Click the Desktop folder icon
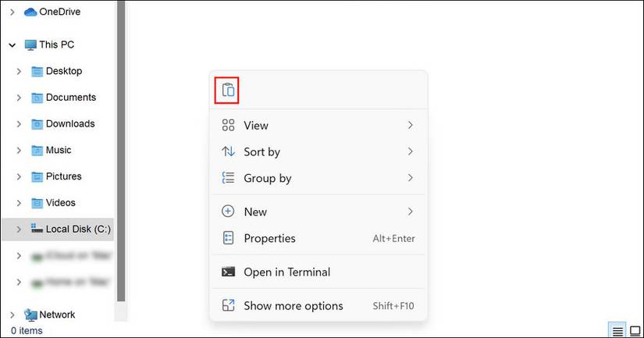The height and width of the screenshot is (338, 644). click(37, 72)
